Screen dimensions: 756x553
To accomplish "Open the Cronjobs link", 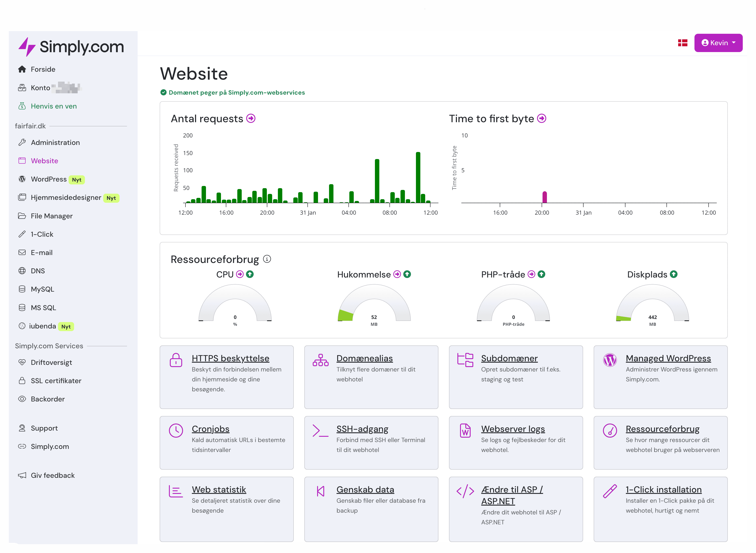I will [x=210, y=429].
